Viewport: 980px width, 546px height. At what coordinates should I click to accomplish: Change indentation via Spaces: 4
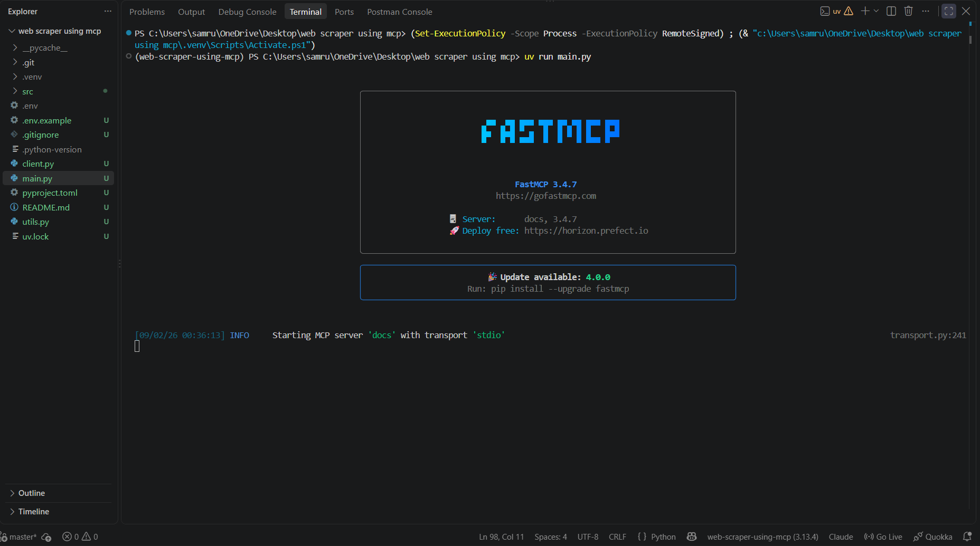[x=551, y=537]
